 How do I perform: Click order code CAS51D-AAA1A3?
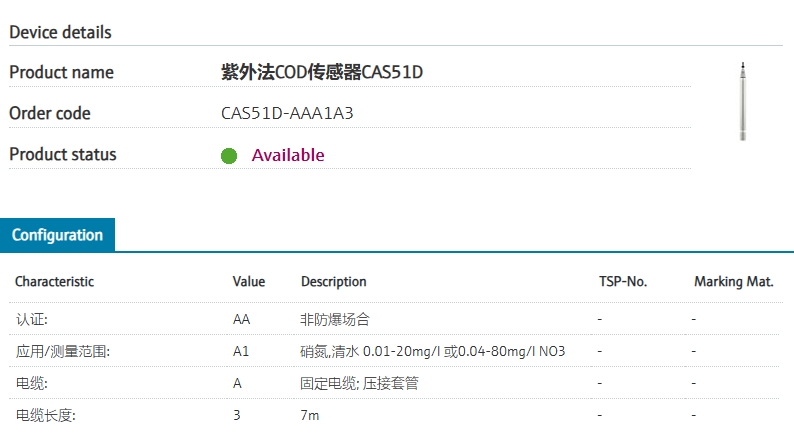[x=287, y=113]
